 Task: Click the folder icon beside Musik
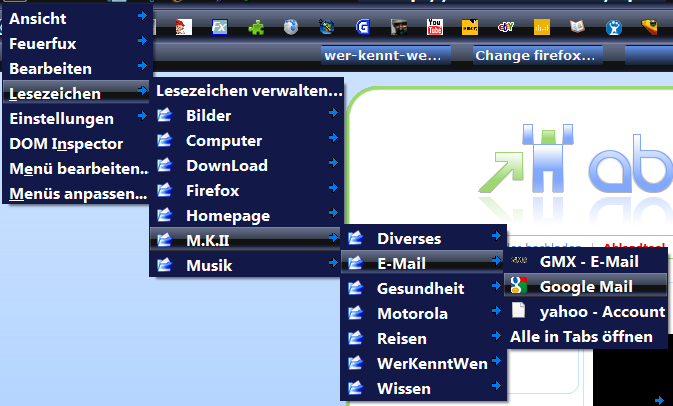click(164, 265)
